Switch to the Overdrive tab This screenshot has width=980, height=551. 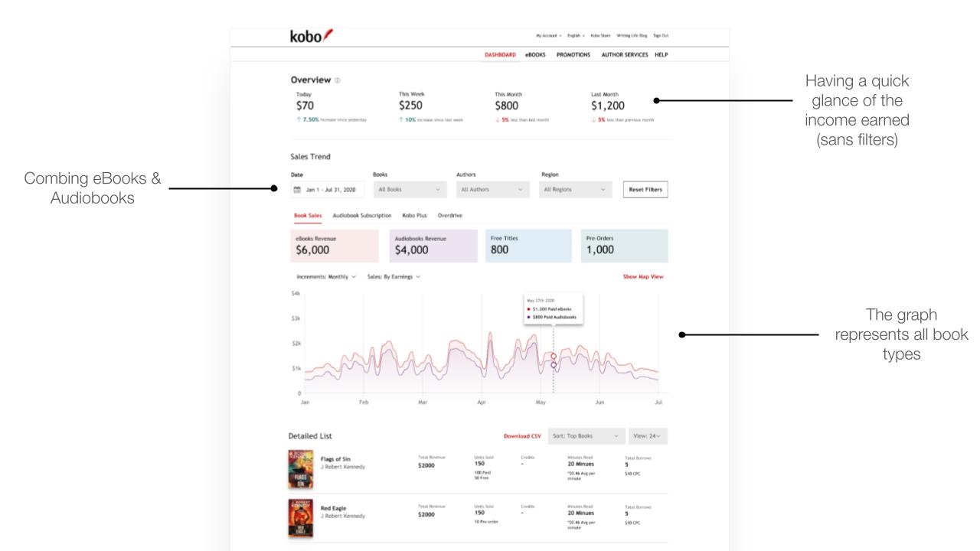449,216
